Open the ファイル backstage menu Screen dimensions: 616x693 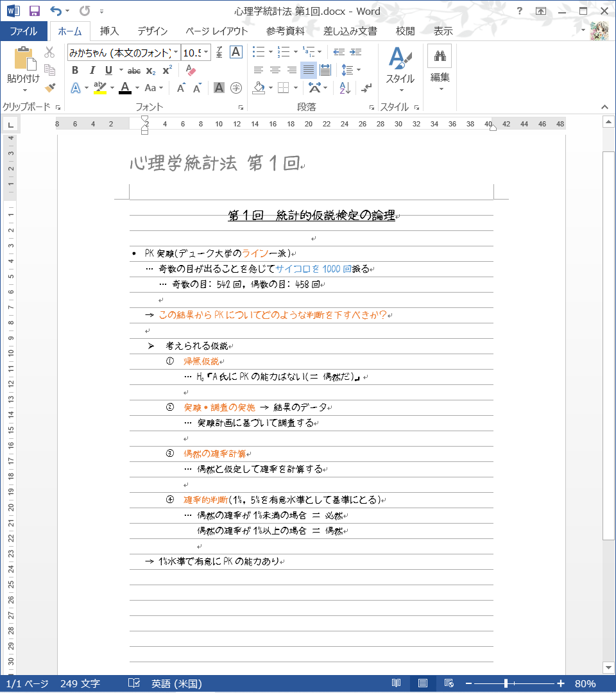point(23,31)
